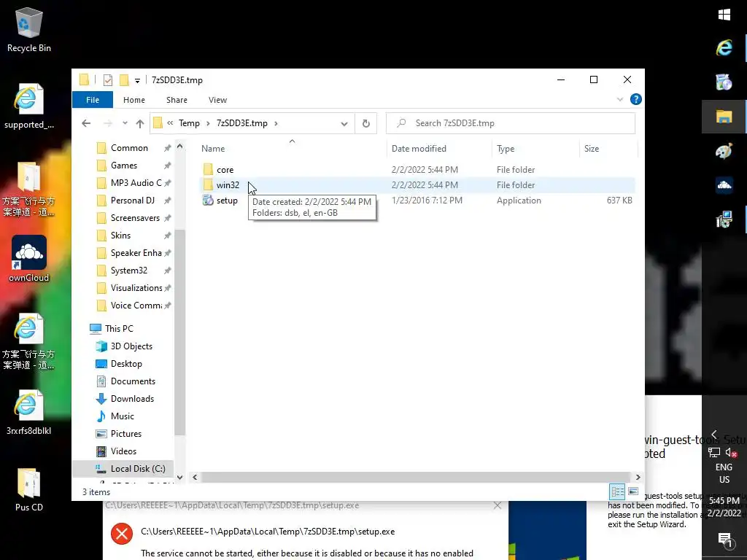Expand the ribbon using the chevron

(x=620, y=99)
